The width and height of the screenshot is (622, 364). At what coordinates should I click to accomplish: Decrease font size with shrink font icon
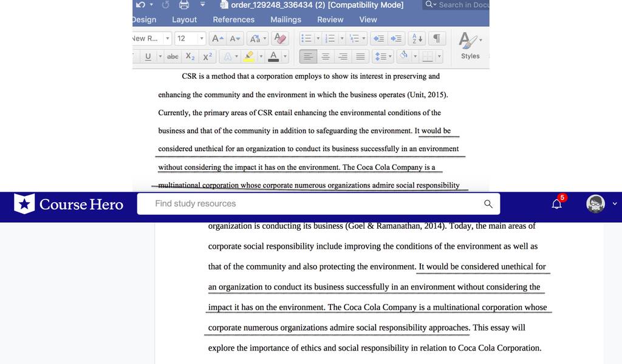[x=235, y=38]
